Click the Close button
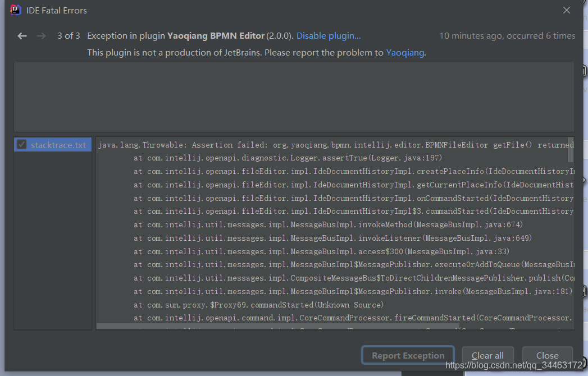588x376 pixels. click(x=547, y=355)
